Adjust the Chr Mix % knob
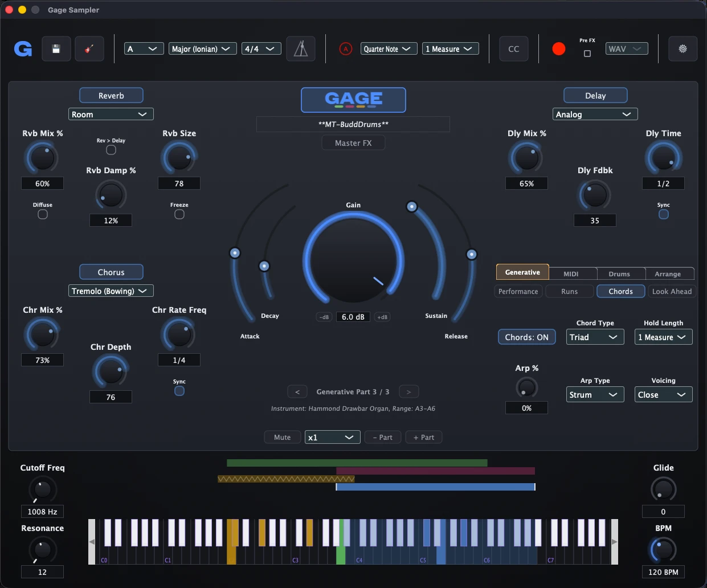This screenshot has height=588, width=707. tap(42, 334)
